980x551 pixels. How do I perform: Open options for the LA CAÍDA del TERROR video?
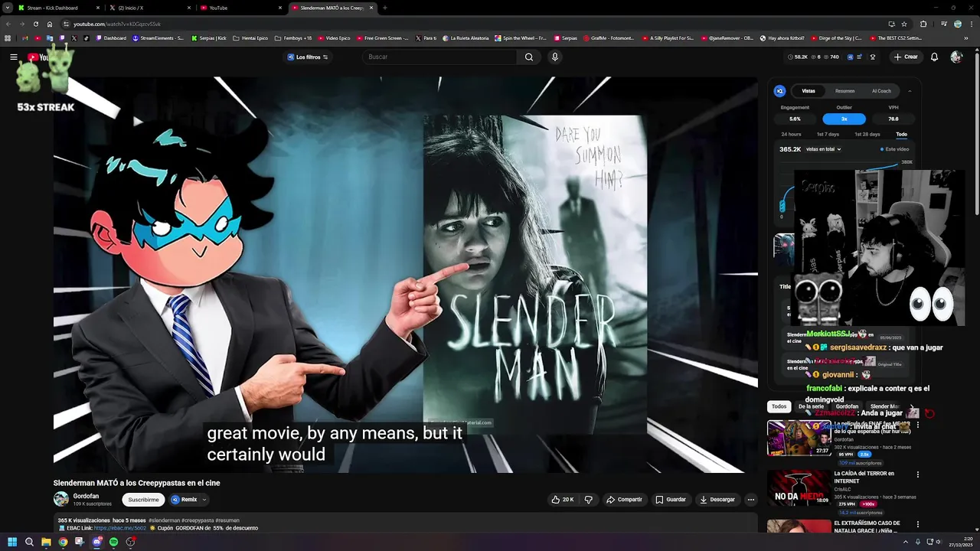click(x=918, y=474)
